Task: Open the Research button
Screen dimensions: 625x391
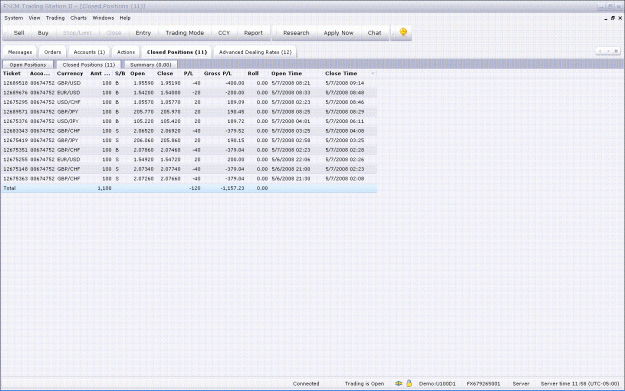Action: (x=296, y=33)
